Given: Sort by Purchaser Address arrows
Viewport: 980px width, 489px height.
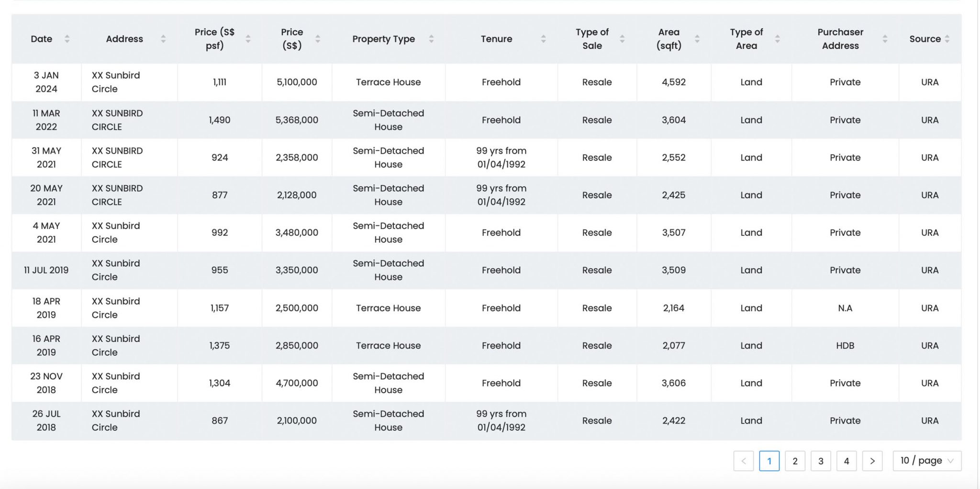Looking at the screenshot, I should tap(885, 39).
